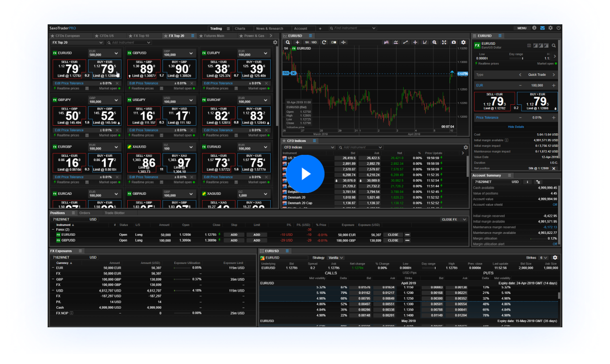Viewport: 610px width, 364px height.
Task: Toggle Margin utilisation alert Off setting
Action: click(x=555, y=244)
